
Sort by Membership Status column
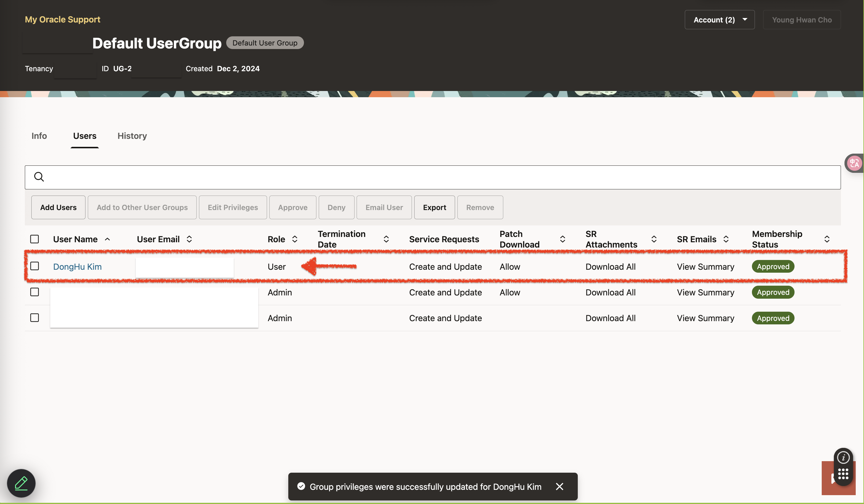pos(827,239)
